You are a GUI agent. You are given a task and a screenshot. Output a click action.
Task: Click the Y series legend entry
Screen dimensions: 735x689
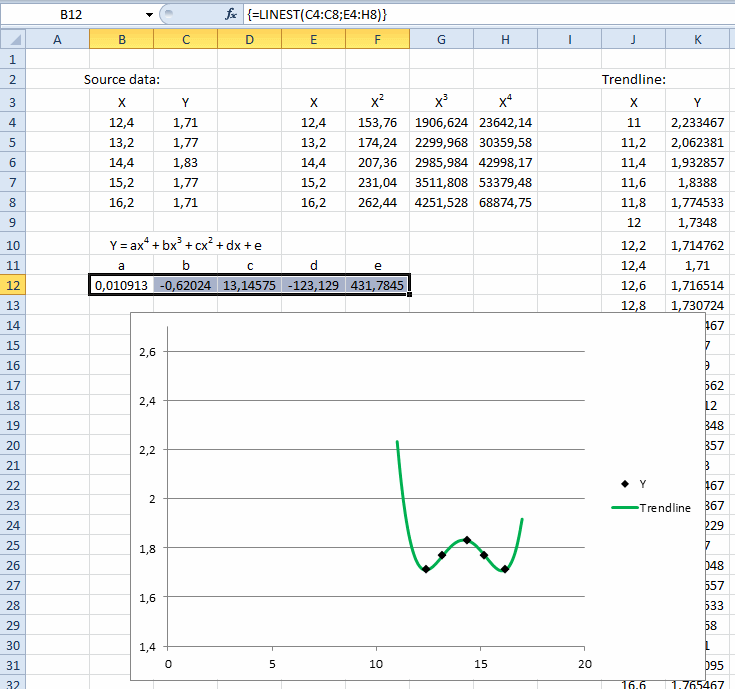point(634,484)
